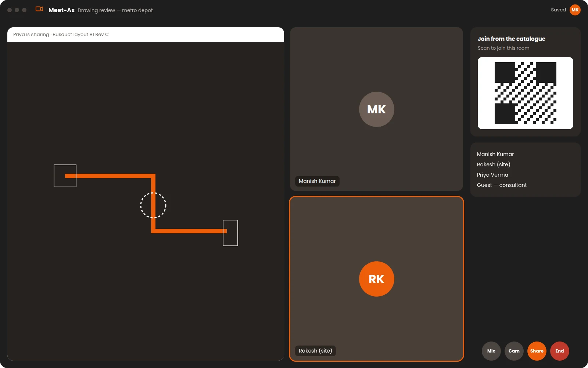Click the Manish Kumar name label on tile

[x=317, y=181]
